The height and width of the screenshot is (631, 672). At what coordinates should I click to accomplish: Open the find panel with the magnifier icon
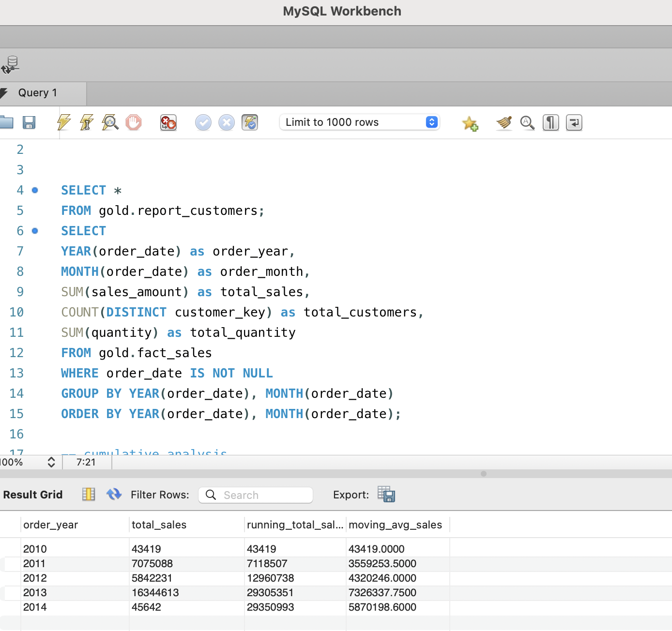[527, 122]
